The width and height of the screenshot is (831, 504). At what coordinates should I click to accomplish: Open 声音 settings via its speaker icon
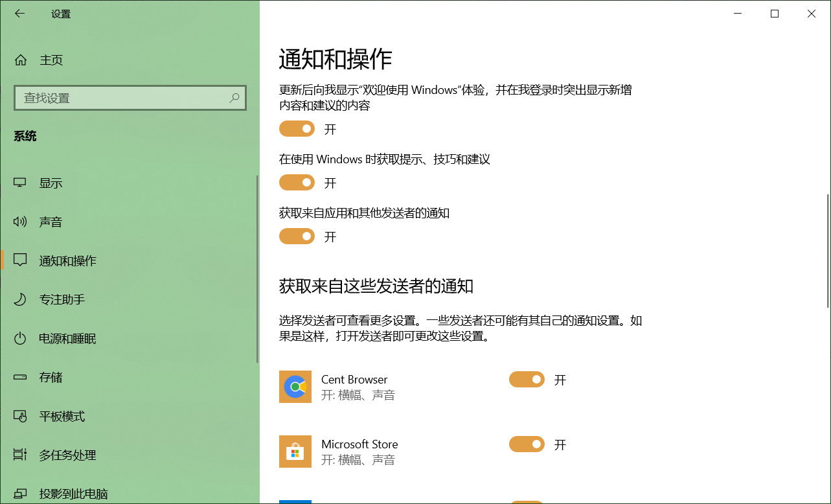pyautogui.click(x=20, y=222)
